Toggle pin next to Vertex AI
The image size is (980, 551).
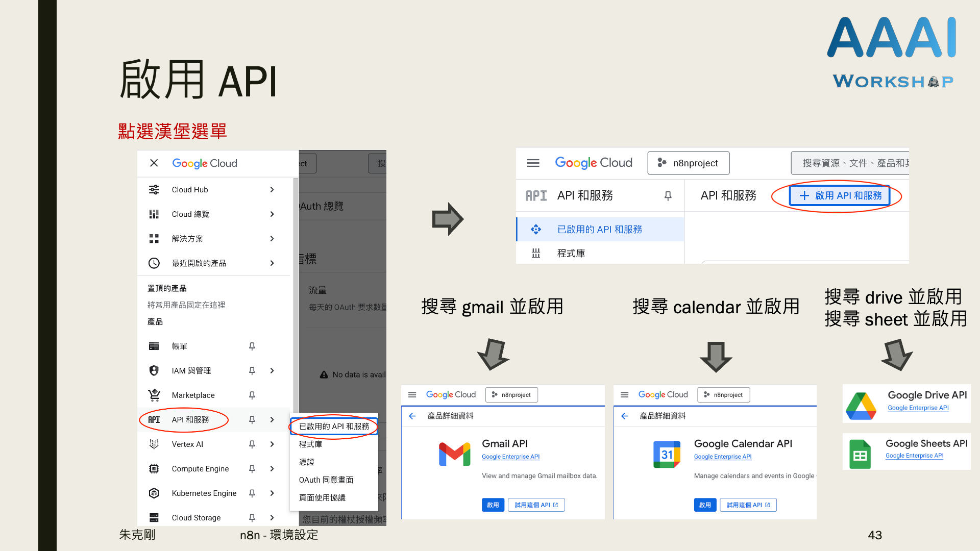pyautogui.click(x=252, y=444)
